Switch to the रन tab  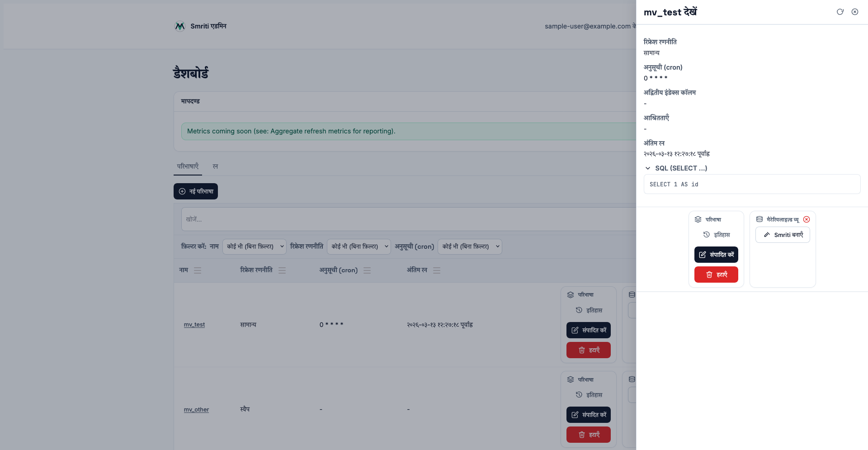[215, 166]
